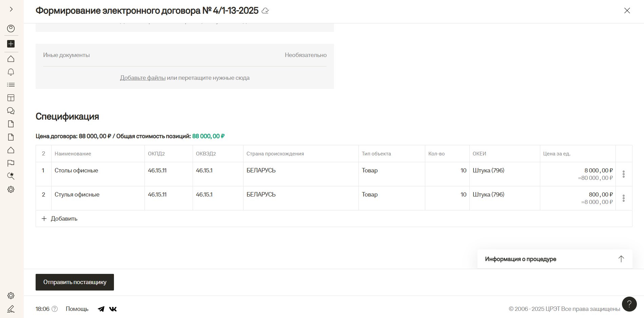Select the Столы офисные table row name
Image resolution: width=644 pixels, height=318 pixels.
pyautogui.click(x=76, y=170)
